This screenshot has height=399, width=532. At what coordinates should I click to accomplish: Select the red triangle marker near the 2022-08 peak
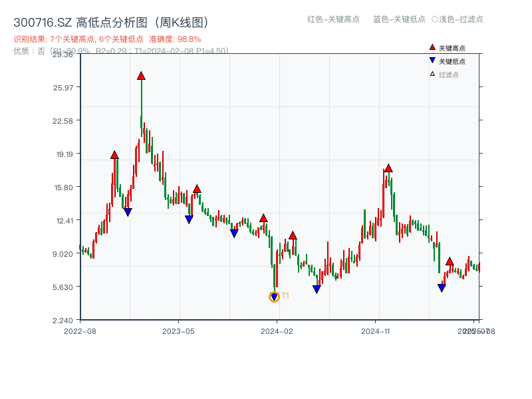tap(114, 156)
